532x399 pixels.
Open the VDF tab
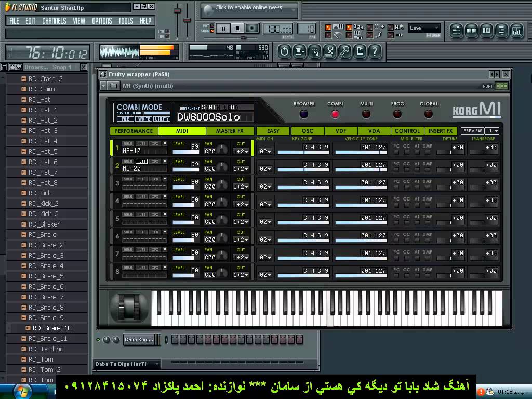(341, 131)
